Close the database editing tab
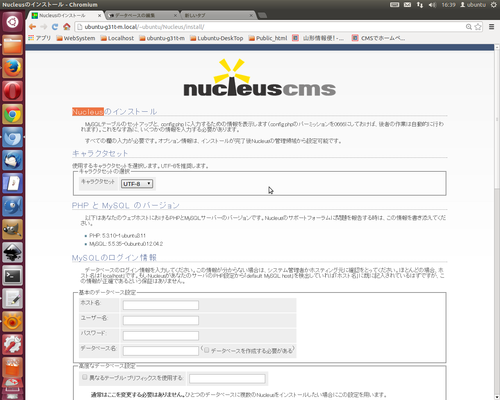Screen dimensions: 500x400 coord(175,15)
